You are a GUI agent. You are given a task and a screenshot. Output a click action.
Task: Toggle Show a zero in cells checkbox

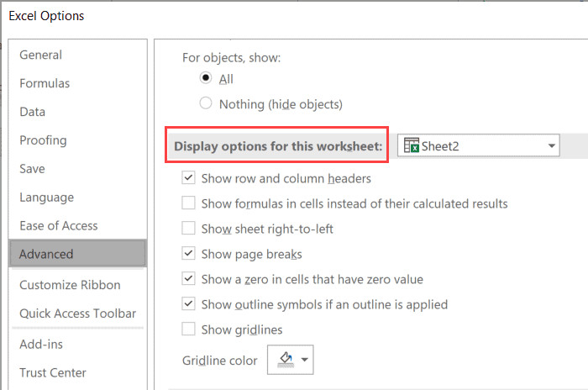(x=189, y=279)
